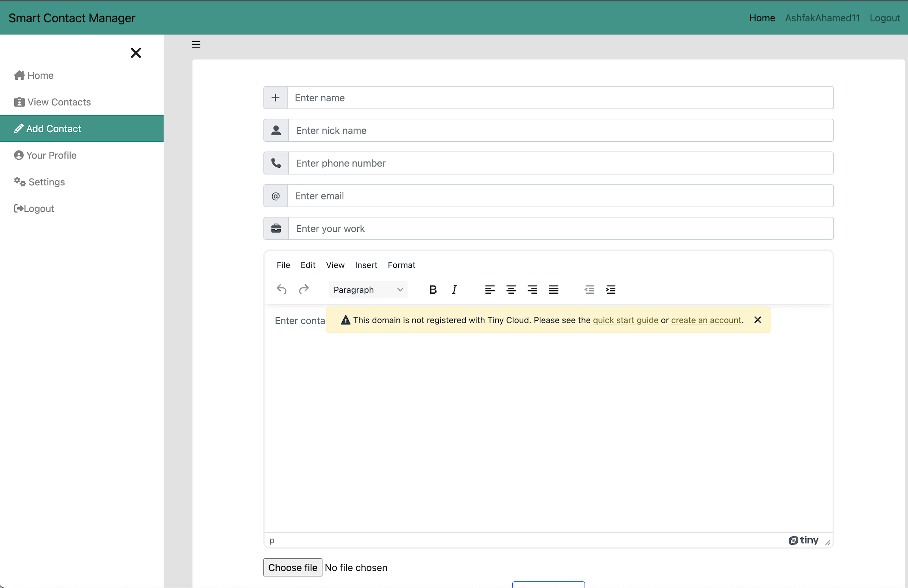
Task: Click the phone icon beside the phone field
Action: coord(276,163)
